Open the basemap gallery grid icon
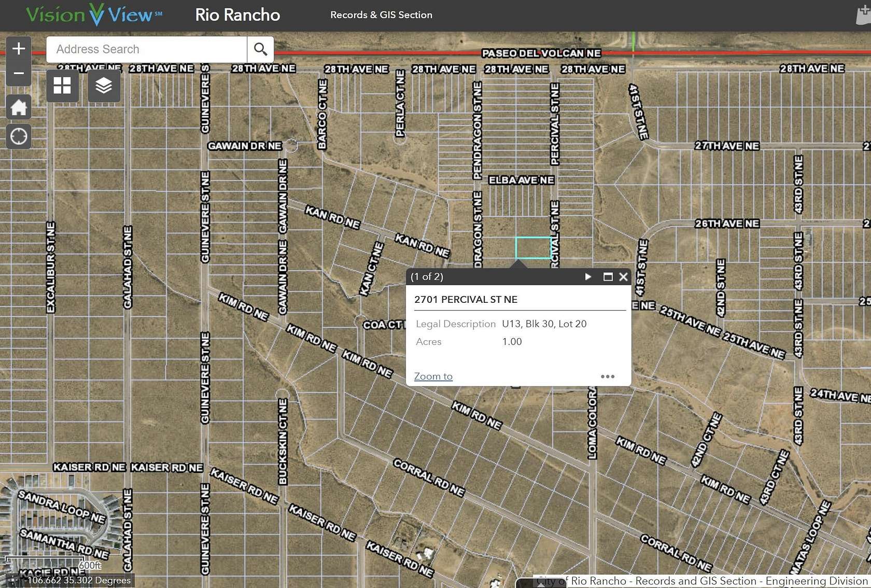 tap(62, 86)
